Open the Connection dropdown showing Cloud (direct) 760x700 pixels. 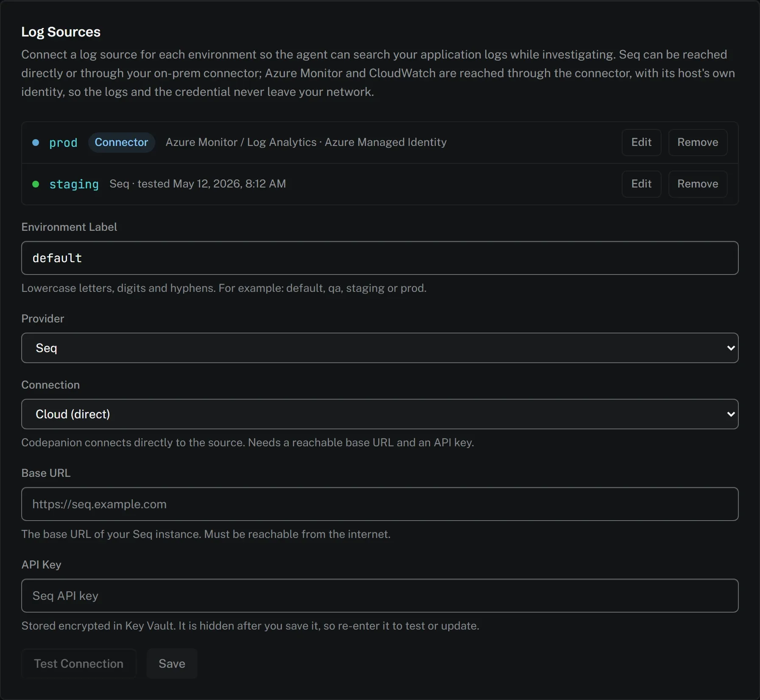(380, 414)
